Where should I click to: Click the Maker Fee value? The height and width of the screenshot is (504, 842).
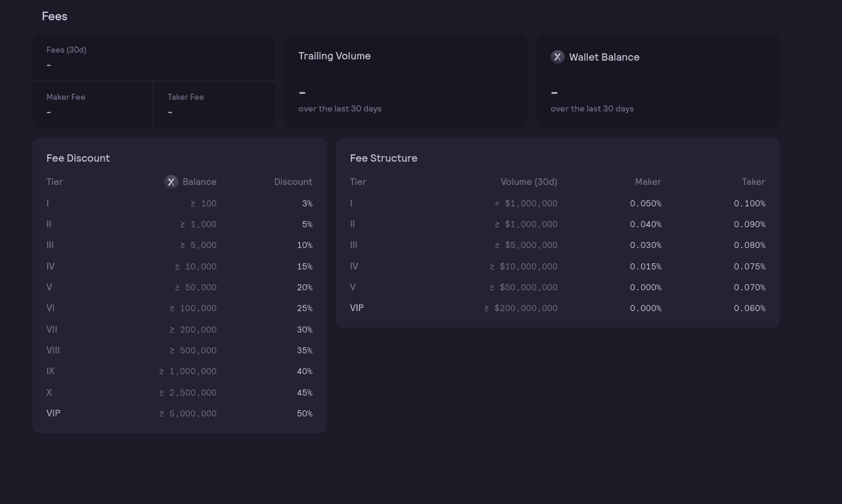[48, 112]
